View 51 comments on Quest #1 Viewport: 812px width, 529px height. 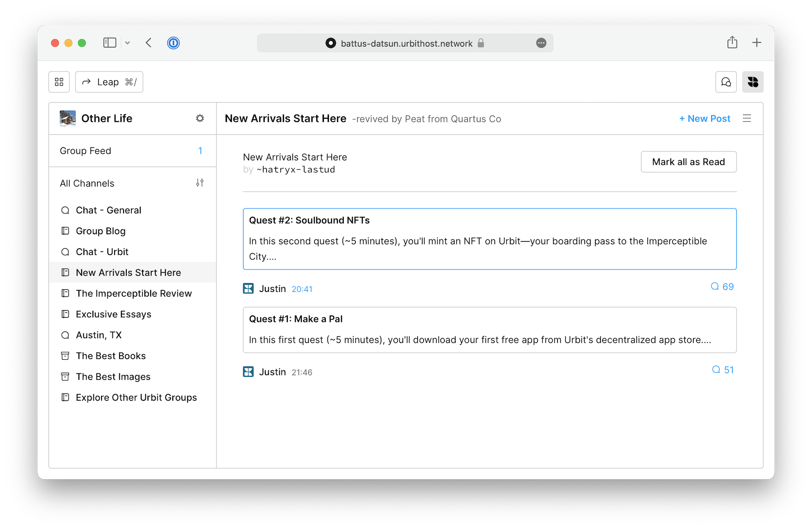click(x=723, y=370)
